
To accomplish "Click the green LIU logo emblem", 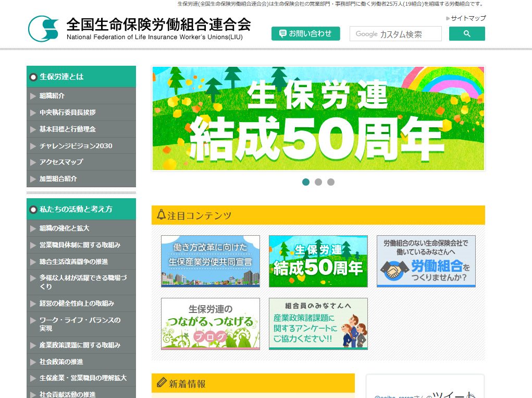I will point(43,29).
